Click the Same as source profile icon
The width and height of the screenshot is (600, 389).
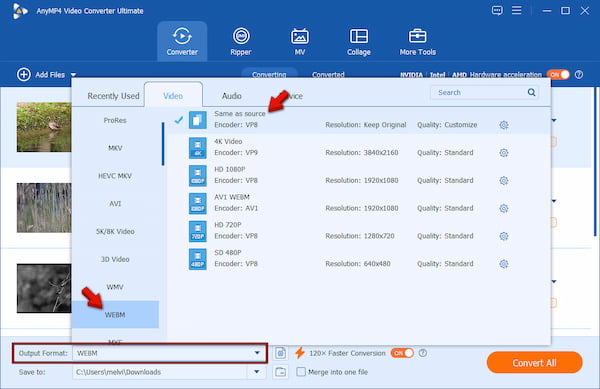click(x=197, y=120)
